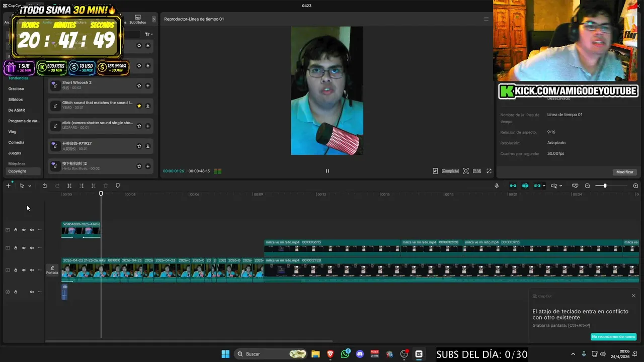Select the small audio clip on audio track
Viewport: 644px width, 362px height.
[64, 292]
